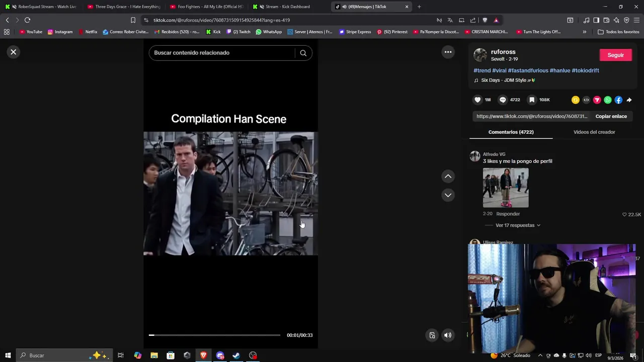This screenshot has height=362, width=644.
Task: Switch to Comentarios (4722) tab
Action: pos(511,132)
